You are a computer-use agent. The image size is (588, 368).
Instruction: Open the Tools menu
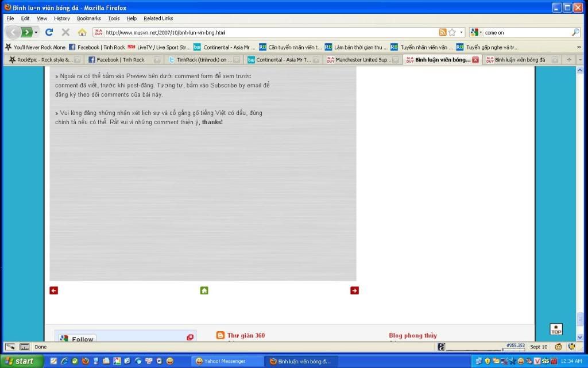click(114, 18)
